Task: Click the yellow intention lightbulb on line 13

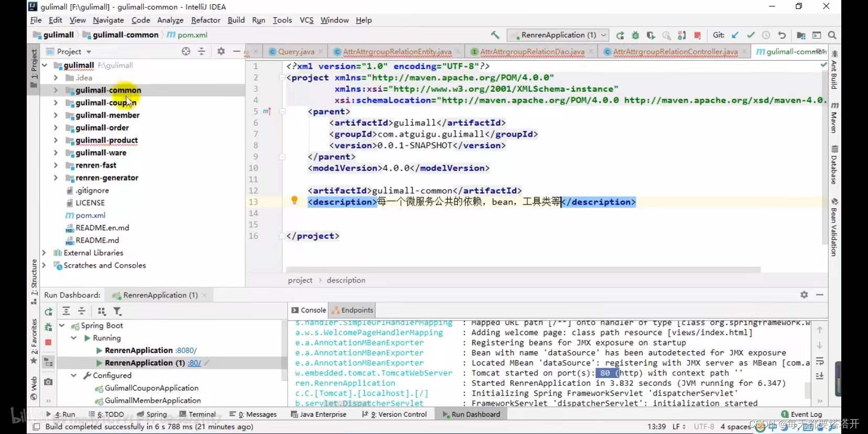Action: [295, 200]
